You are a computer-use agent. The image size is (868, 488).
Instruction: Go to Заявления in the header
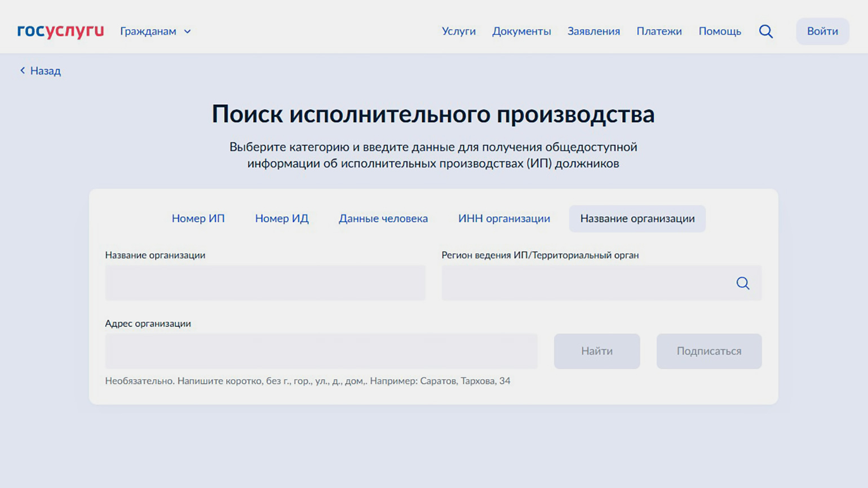593,32
